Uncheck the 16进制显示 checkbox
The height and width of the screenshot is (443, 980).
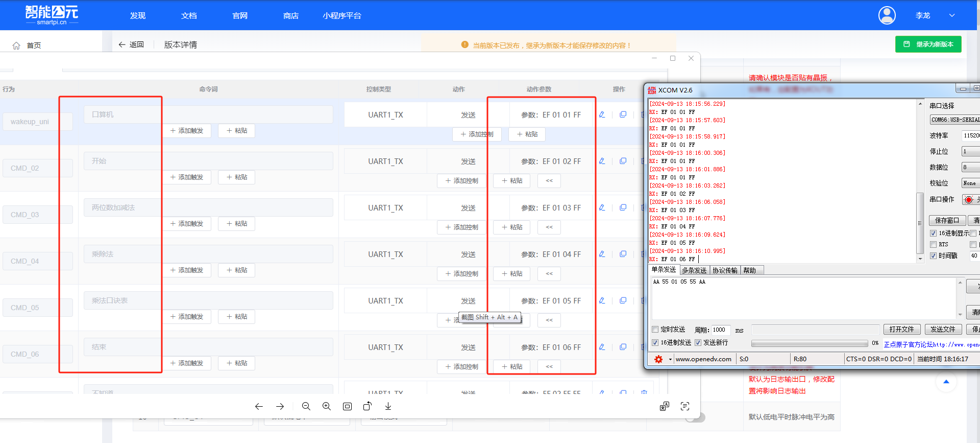pos(934,233)
